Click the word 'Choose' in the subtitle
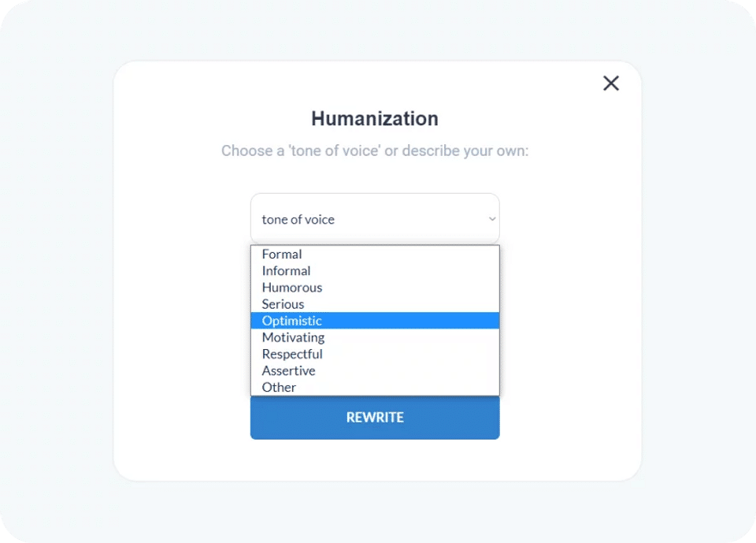The image size is (756, 543). pyautogui.click(x=246, y=151)
